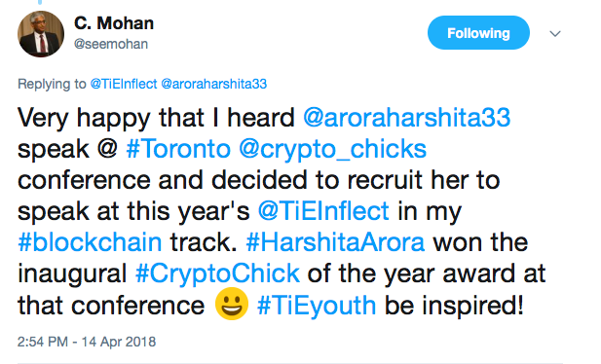Select the #blockchain hashtag
The image size is (601, 364).
[90, 242]
